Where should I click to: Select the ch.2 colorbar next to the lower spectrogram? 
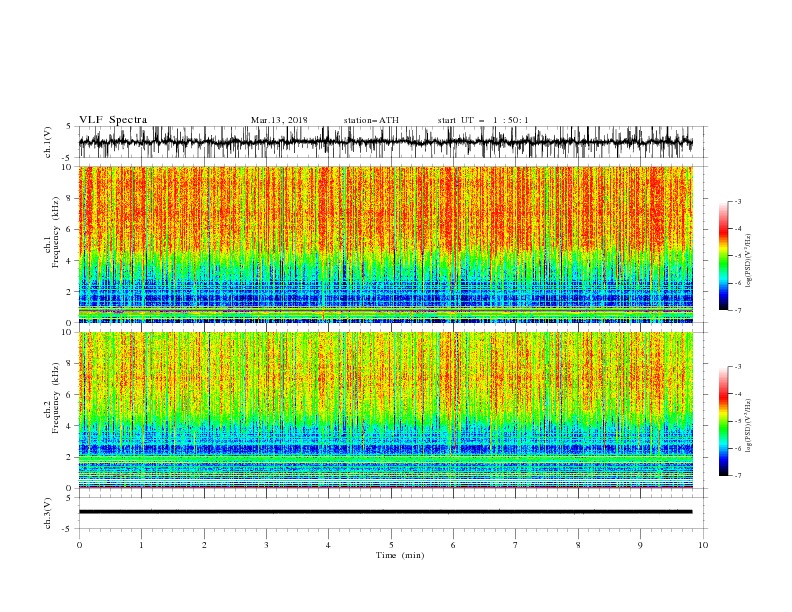723,421
